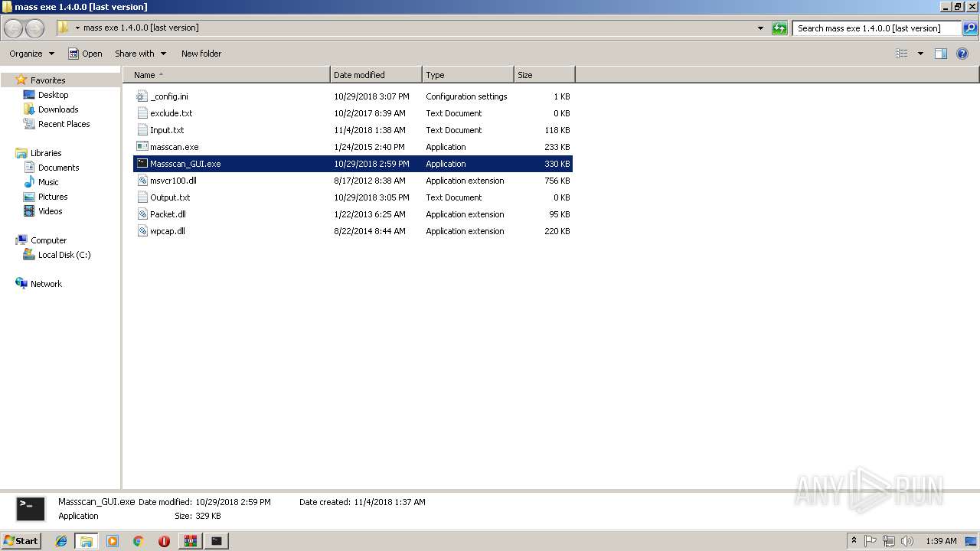Viewport: 980px width, 551px height.
Task: Launch Chrome from the taskbar
Action: point(139,541)
